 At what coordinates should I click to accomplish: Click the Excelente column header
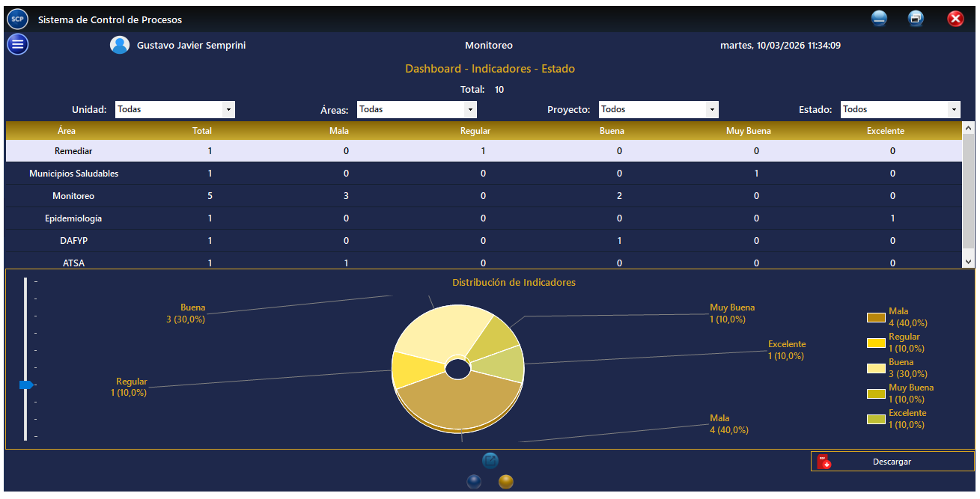(x=886, y=131)
